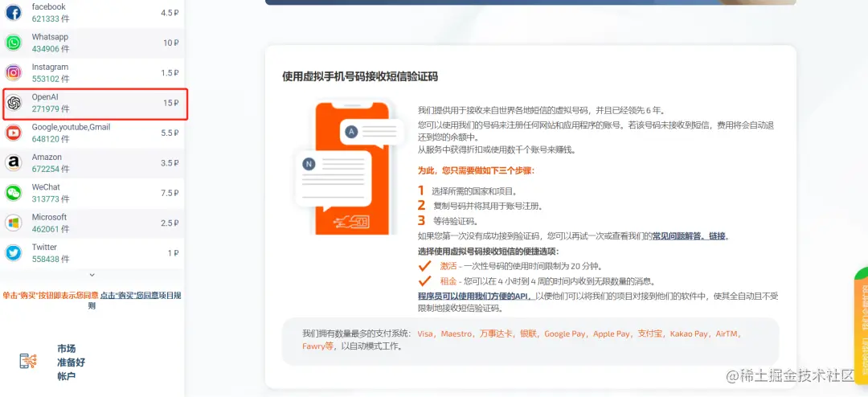Click the OpenAI price 15 ₽
Image resolution: width=868 pixels, height=397 pixels.
[x=170, y=103]
